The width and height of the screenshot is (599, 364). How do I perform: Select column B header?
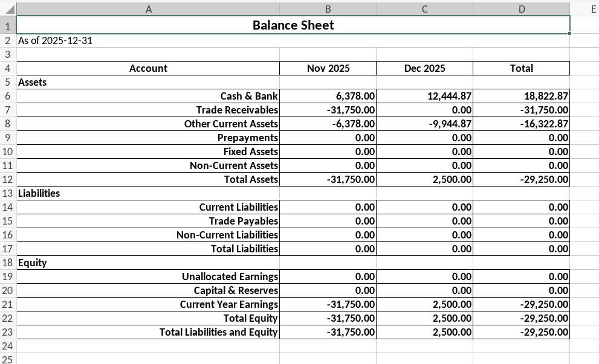[x=328, y=9]
